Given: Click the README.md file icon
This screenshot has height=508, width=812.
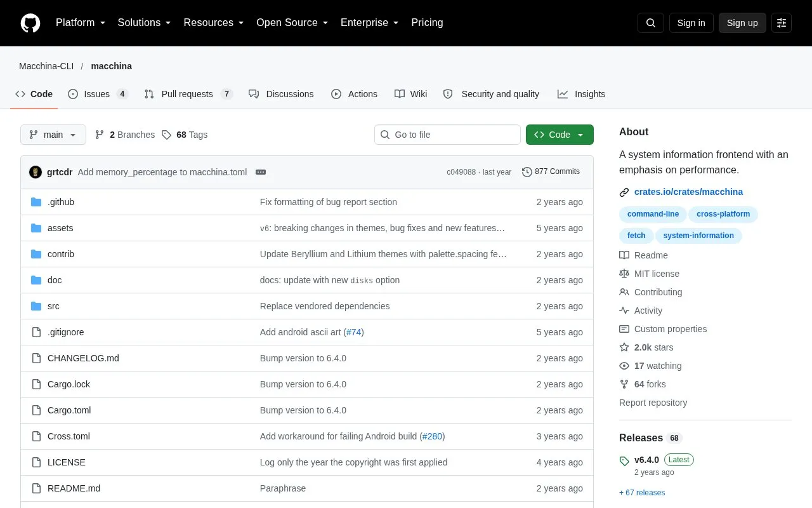Looking at the screenshot, I should (x=36, y=488).
